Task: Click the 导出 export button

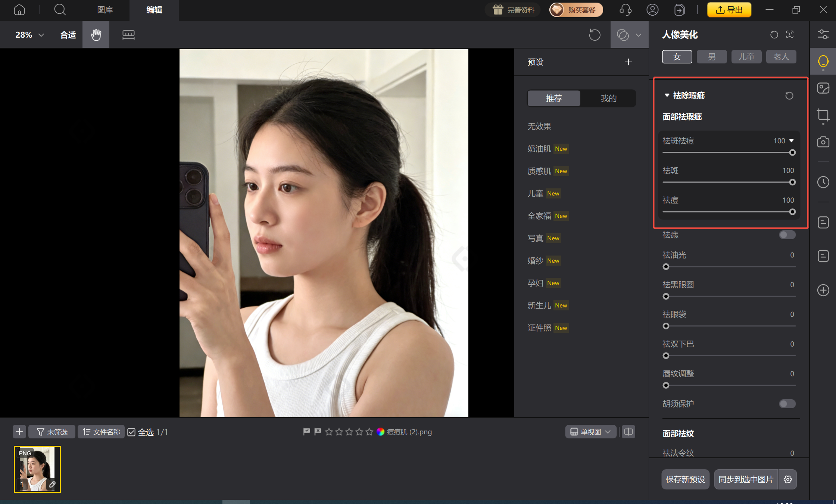Action: 729,10
